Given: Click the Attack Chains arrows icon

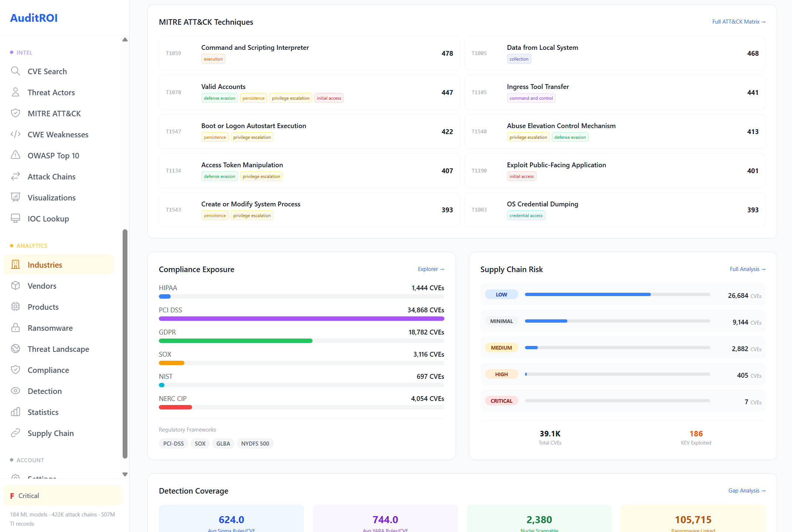Looking at the screenshot, I should (x=15, y=176).
